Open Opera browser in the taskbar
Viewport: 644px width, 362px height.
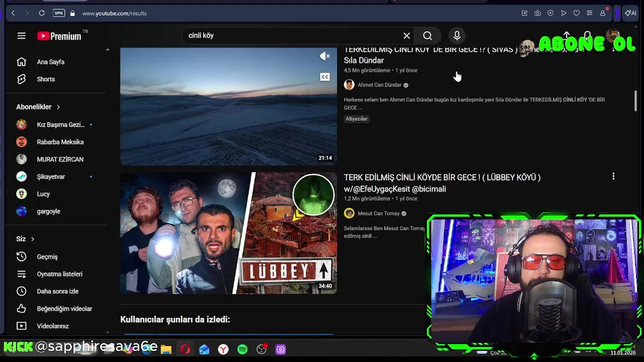click(x=185, y=349)
